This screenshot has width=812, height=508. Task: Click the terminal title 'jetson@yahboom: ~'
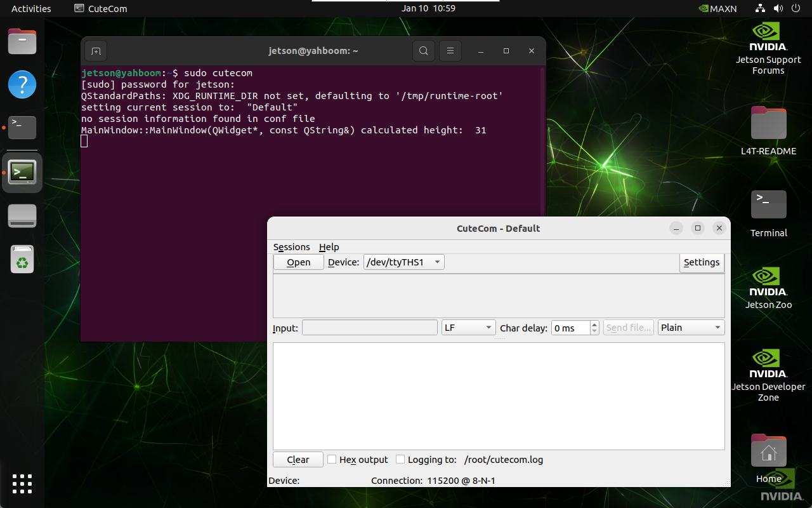pyautogui.click(x=313, y=51)
